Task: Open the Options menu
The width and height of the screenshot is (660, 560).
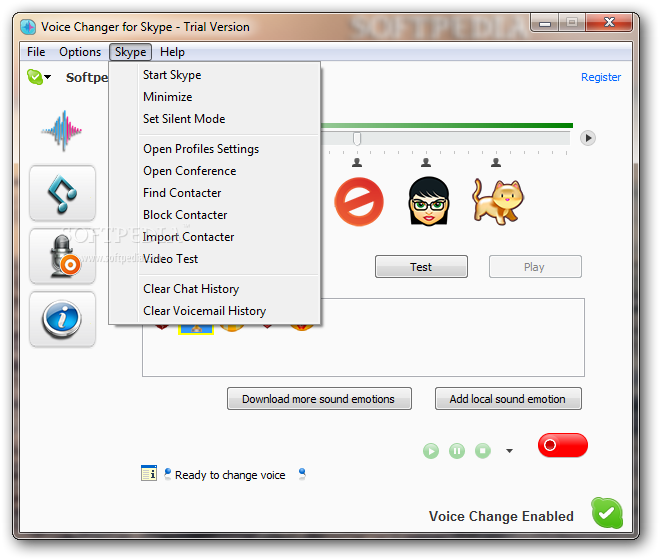Action: (80, 52)
